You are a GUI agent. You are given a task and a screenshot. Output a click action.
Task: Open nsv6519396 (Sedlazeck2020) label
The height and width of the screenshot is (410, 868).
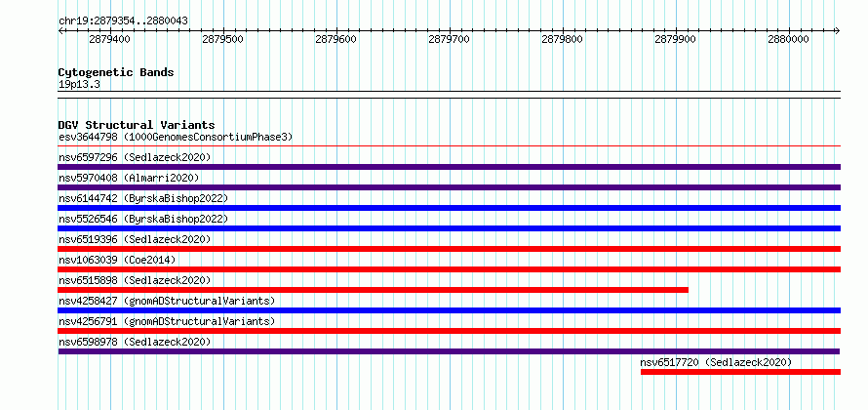[x=135, y=239]
